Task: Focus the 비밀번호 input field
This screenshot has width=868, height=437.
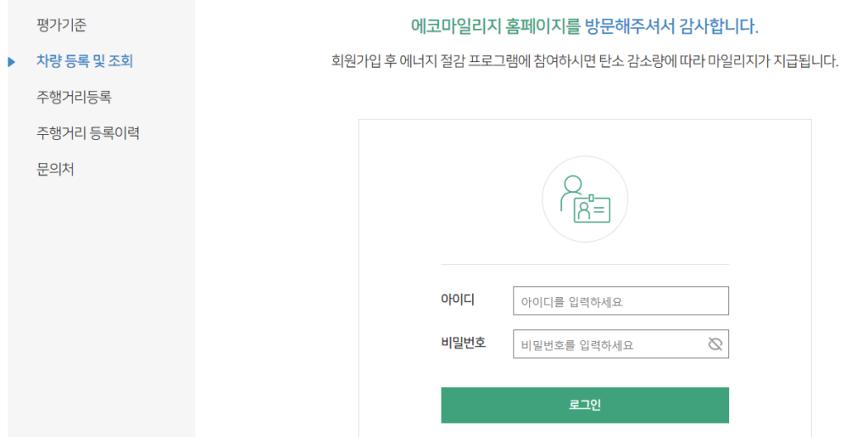Action: [620, 344]
